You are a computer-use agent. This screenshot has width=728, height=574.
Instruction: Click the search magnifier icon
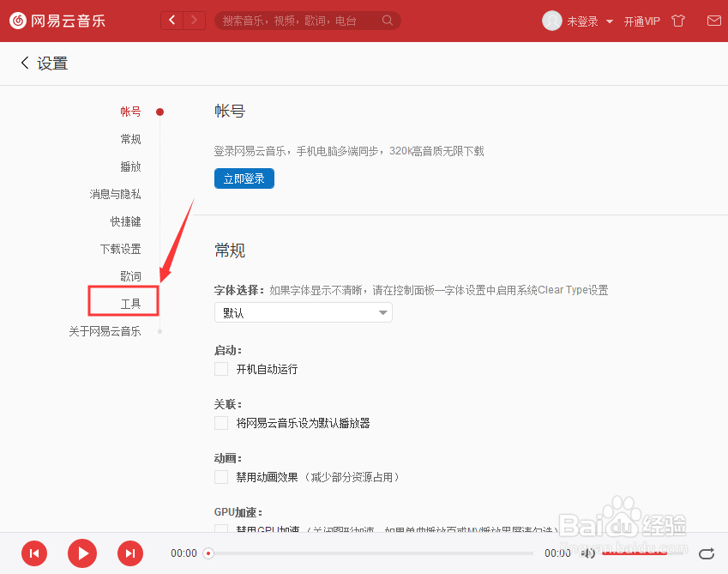(388, 21)
